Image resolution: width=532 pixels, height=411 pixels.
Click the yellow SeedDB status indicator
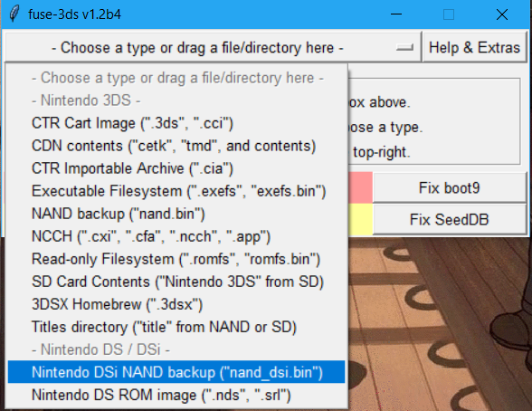pyautogui.click(x=360, y=219)
